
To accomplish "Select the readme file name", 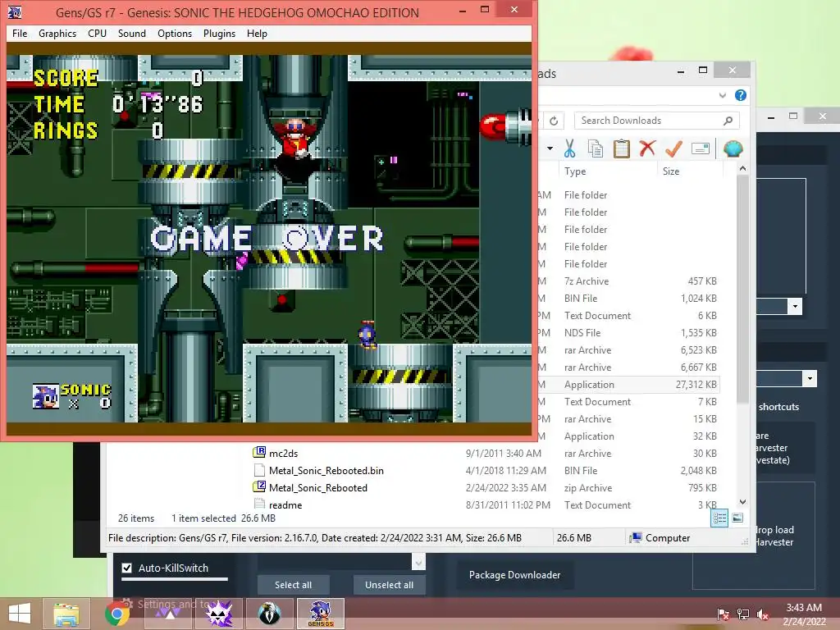I will (285, 504).
